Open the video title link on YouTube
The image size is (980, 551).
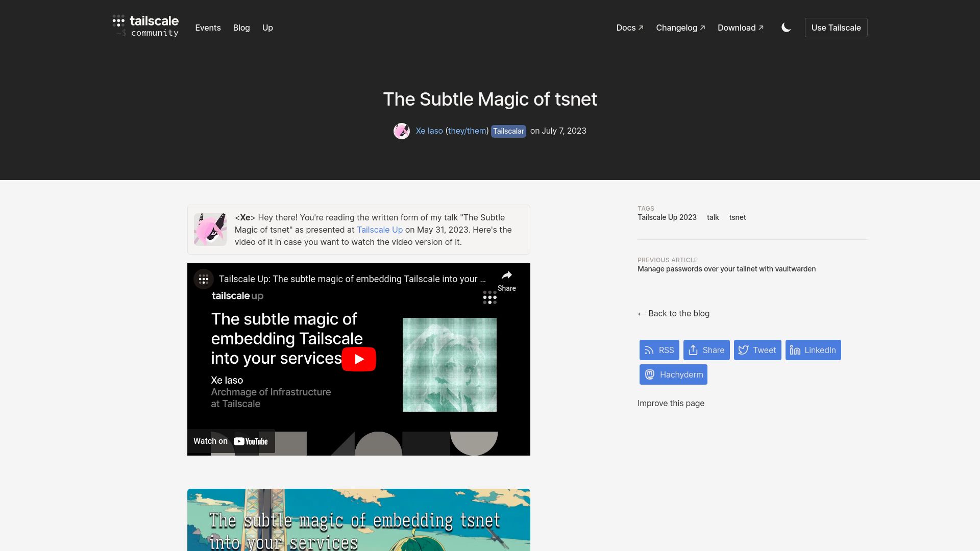(x=352, y=279)
